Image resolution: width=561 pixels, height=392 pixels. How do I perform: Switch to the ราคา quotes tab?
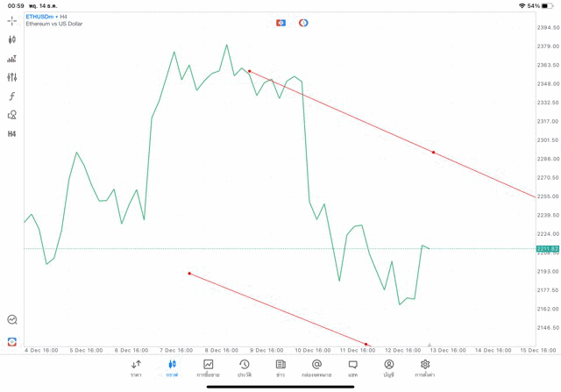coord(136,368)
